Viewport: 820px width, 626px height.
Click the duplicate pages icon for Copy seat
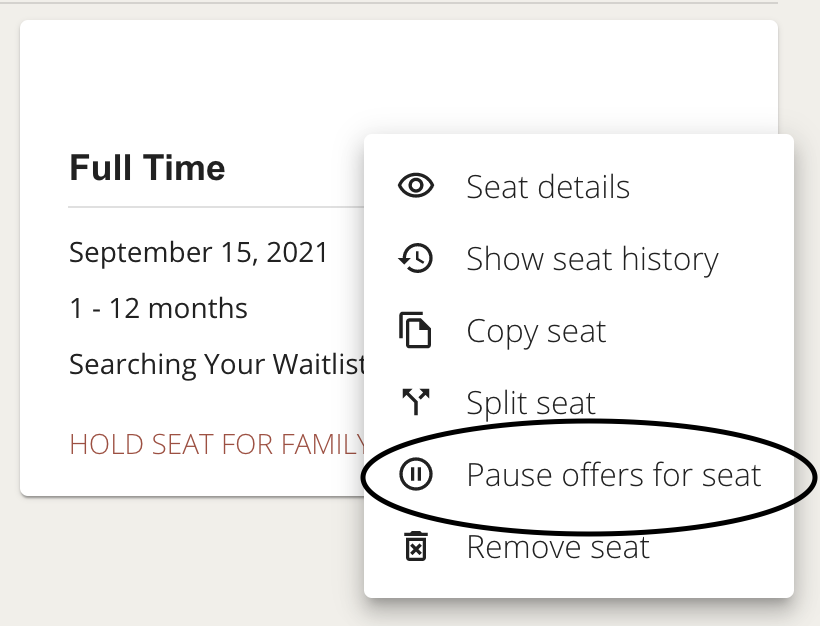[x=415, y=330]
